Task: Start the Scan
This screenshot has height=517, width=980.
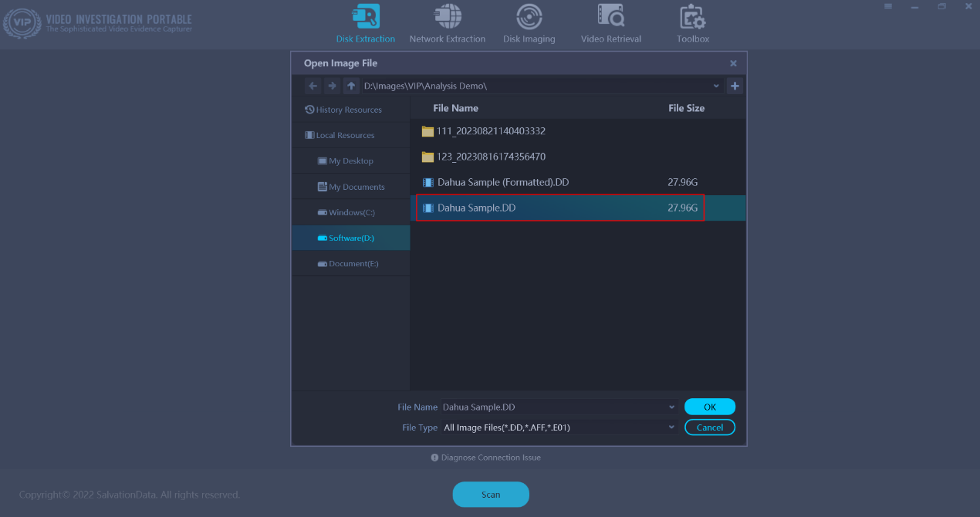Action: 491,495
